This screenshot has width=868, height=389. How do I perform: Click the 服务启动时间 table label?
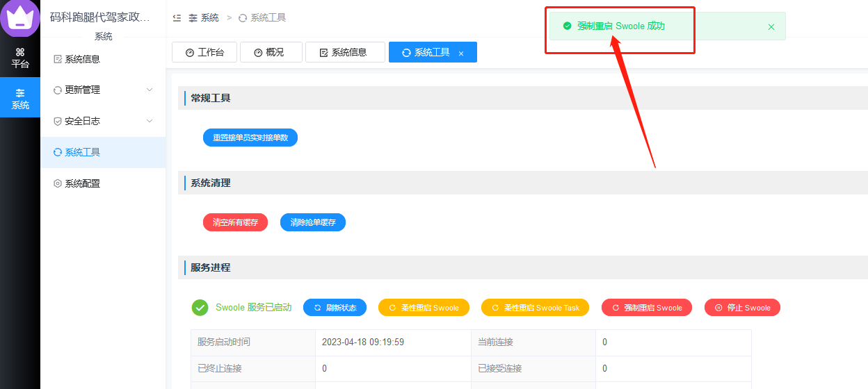(224, 342)
